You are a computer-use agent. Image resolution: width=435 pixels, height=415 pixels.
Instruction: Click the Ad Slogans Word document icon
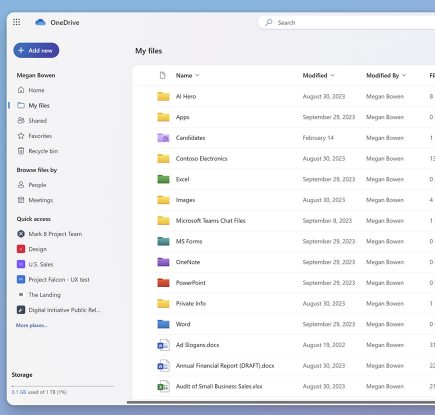[163, 345]
